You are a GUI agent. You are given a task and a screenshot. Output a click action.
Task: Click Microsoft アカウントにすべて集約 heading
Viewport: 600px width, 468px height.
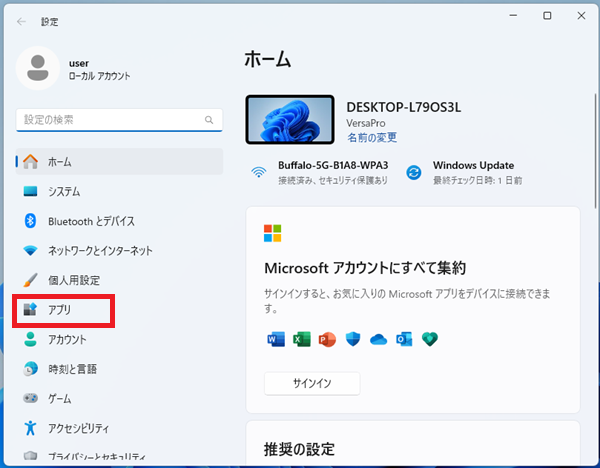click(x=365, y=268)
